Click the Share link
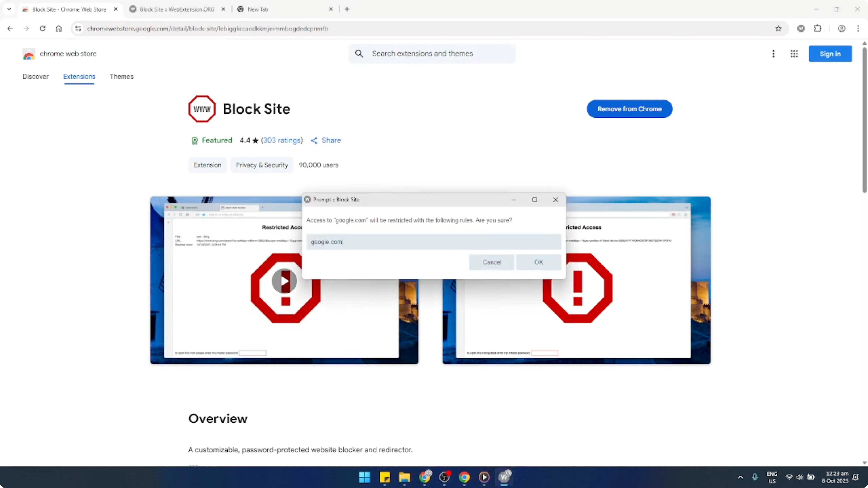 (x=325, y=141)
